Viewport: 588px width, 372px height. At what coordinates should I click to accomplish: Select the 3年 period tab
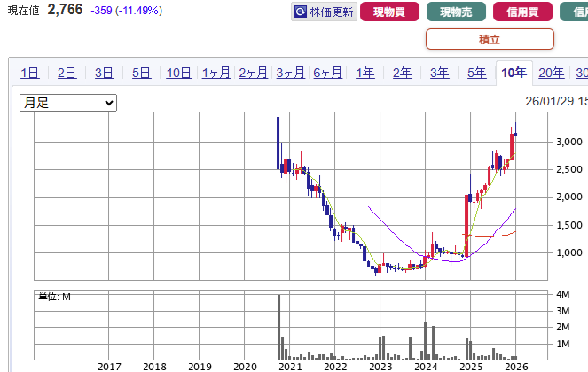439,74
